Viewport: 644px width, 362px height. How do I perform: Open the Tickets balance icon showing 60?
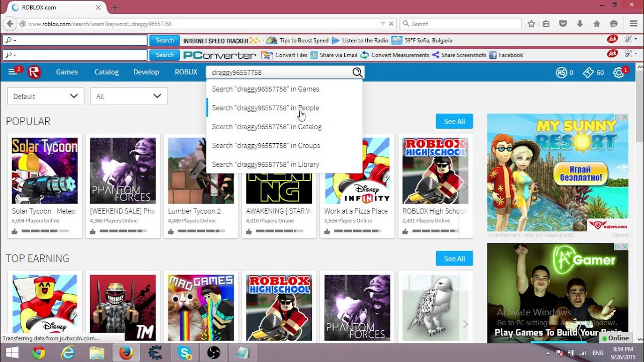tap(588, 73)
